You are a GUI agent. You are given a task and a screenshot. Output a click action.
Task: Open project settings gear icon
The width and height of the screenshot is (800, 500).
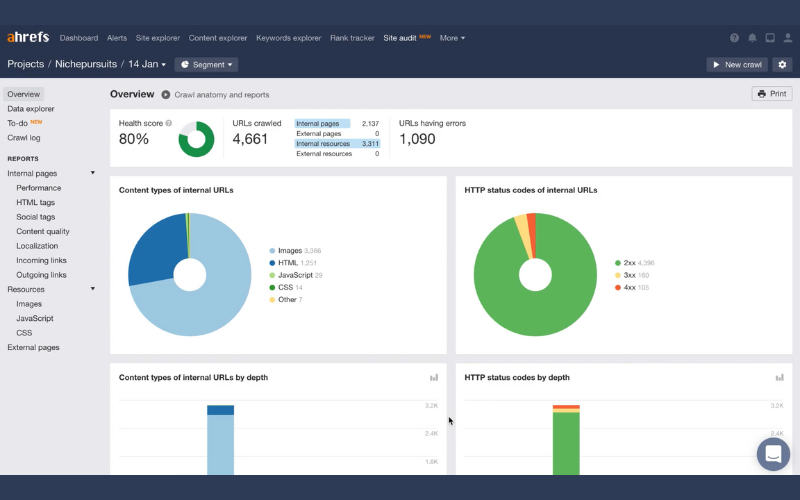click(782, 64)
